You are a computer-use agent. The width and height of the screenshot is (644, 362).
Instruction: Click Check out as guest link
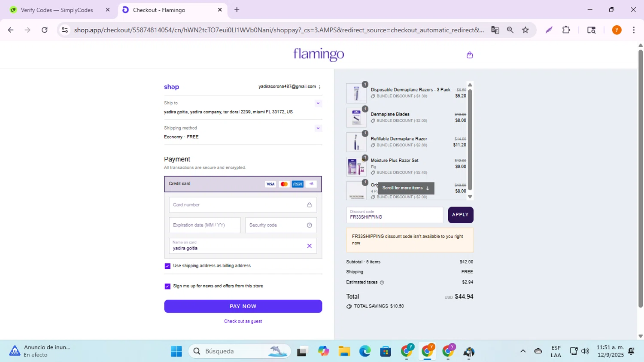pos(243,321)
